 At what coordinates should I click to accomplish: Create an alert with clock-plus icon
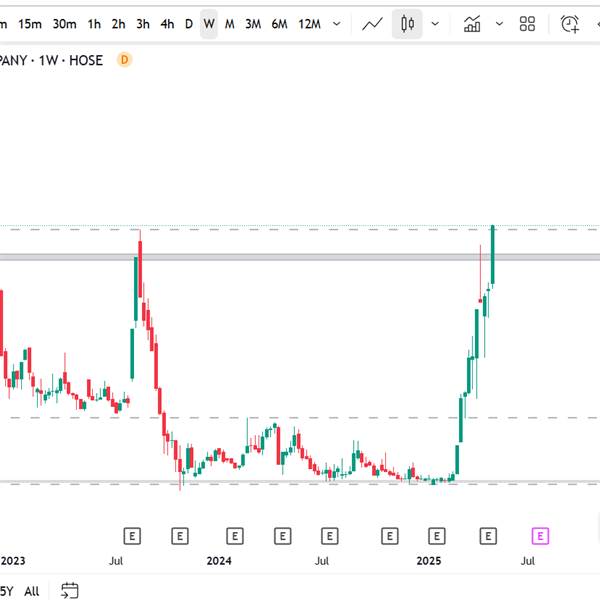click(570, 24)
